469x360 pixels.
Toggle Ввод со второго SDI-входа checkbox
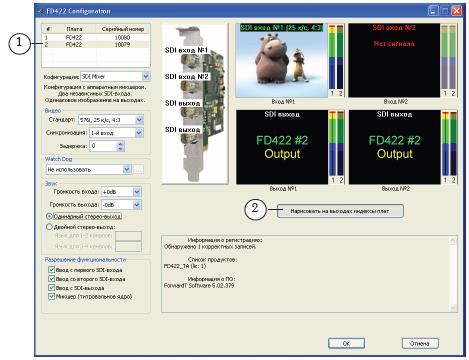pos(51,279)
